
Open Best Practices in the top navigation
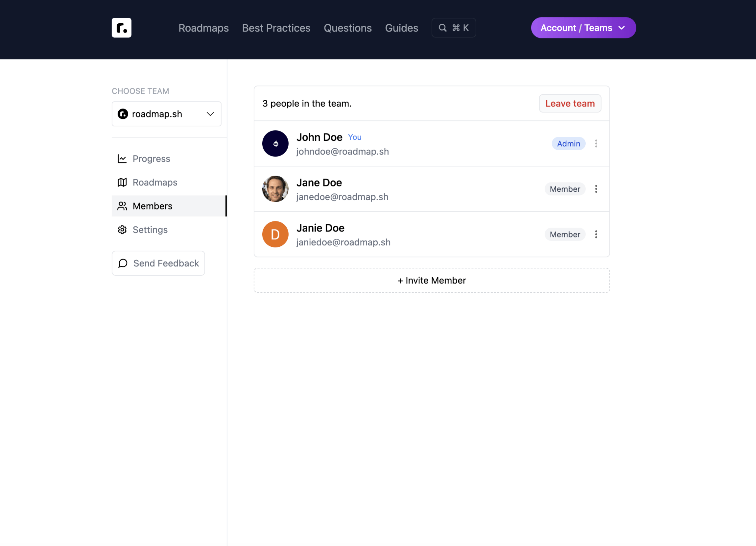pyautogui.click(x=276, y=28)
